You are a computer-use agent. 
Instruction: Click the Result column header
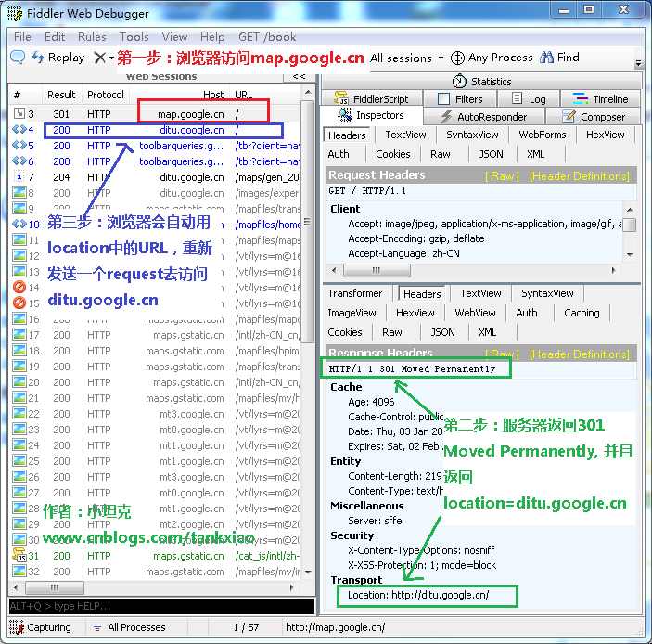tap(61, 95)
